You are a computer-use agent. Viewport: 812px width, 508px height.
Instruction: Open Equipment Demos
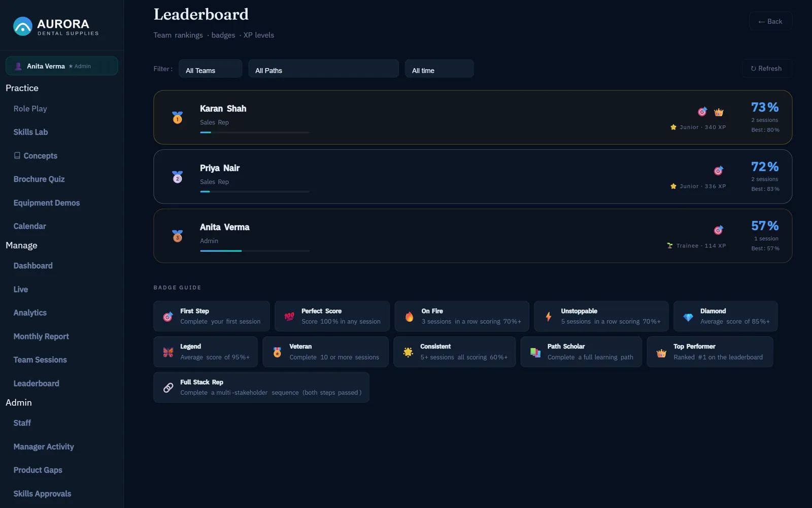47,203
